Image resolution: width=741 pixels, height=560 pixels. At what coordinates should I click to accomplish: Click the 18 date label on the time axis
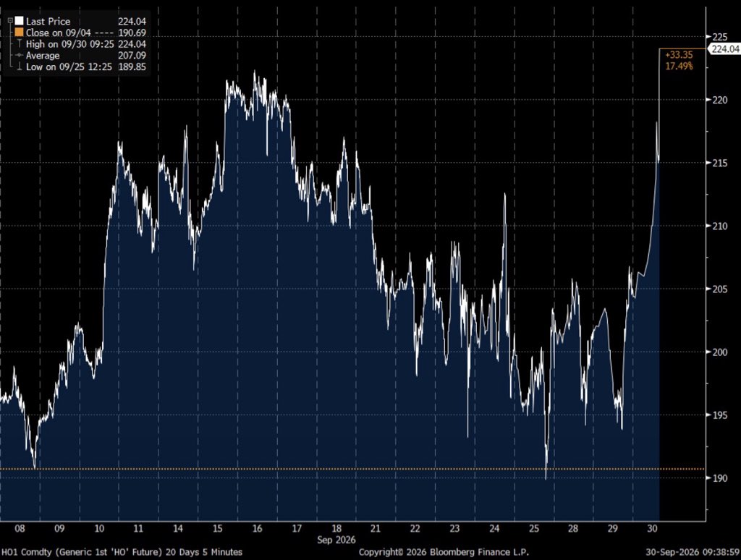pos(336,528)
